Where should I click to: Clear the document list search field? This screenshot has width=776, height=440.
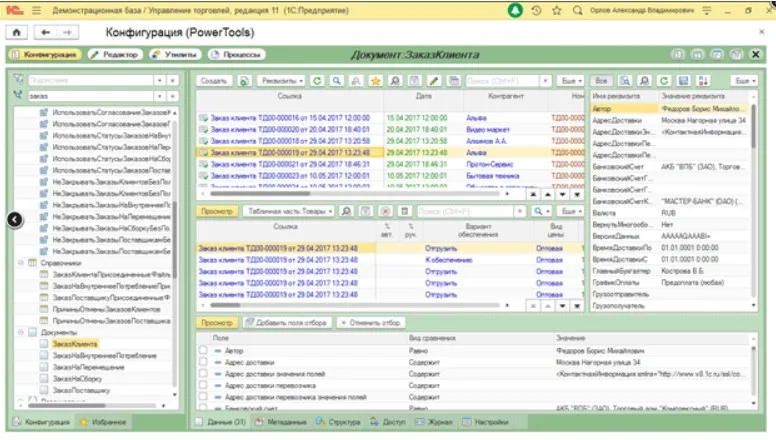545,81
